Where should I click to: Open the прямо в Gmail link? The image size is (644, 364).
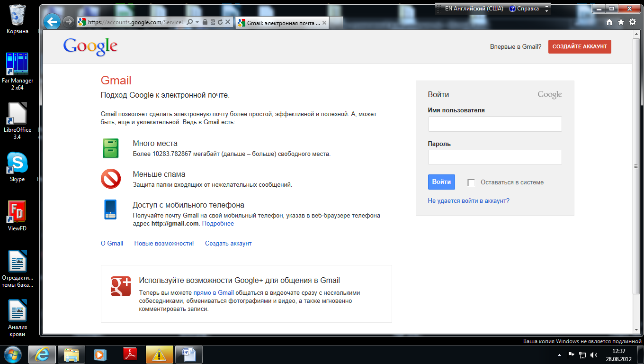pyautogui.click(x=214, y=293)
